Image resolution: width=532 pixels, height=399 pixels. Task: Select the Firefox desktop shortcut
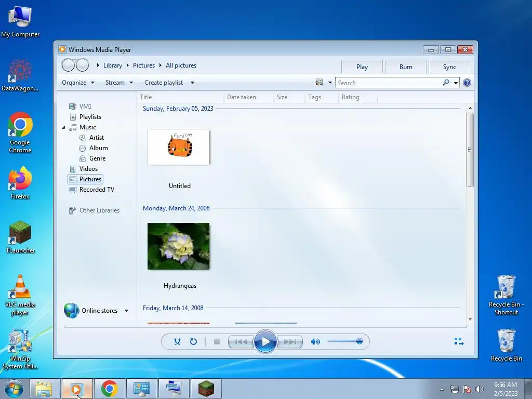click(20, 183)
